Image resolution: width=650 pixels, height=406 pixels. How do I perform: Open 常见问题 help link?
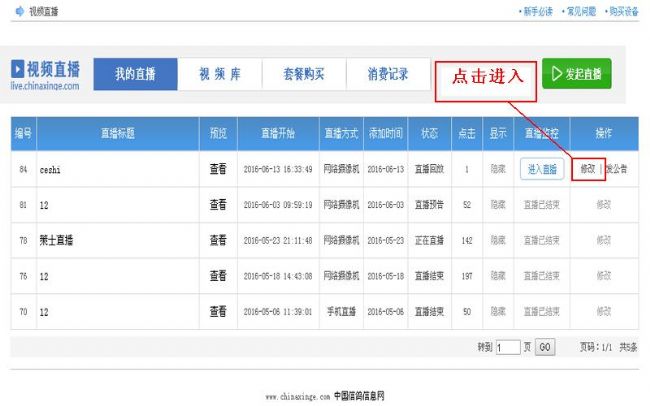point(577,12)
